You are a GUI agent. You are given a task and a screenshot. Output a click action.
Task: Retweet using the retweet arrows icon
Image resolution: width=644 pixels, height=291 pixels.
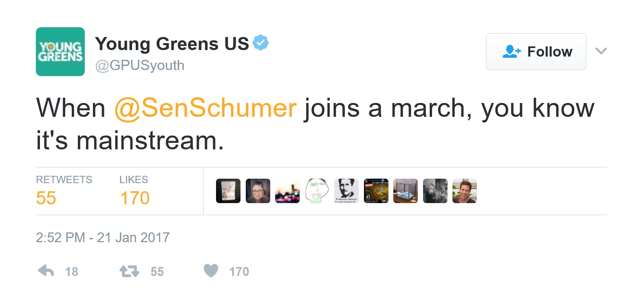(129, 271)
